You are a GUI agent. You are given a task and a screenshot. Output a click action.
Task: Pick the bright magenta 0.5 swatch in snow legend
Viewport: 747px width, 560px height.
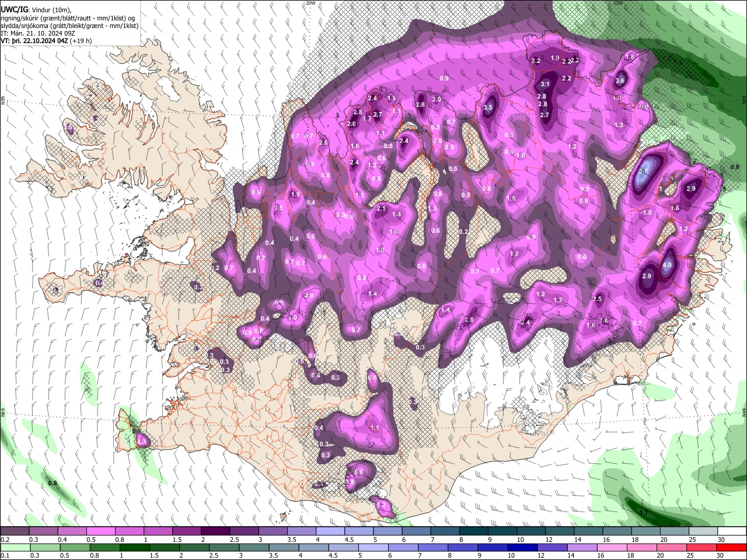[x=100, y=531]
